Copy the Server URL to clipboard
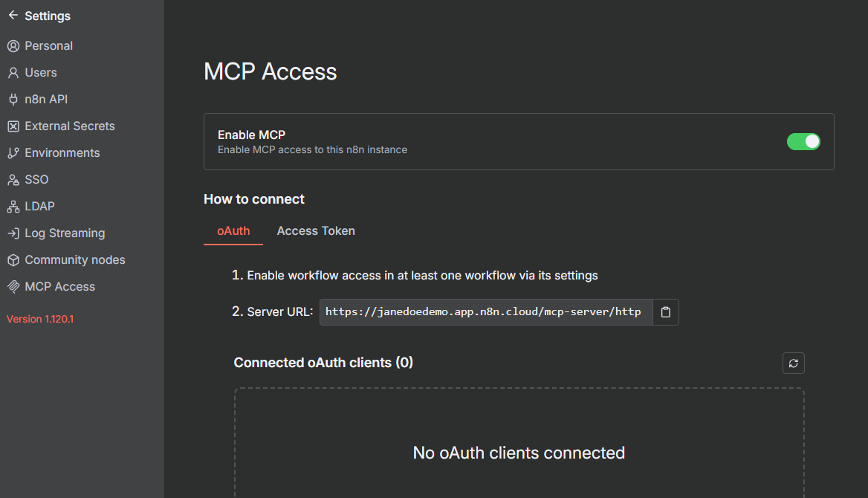 (x=665, y=311)
